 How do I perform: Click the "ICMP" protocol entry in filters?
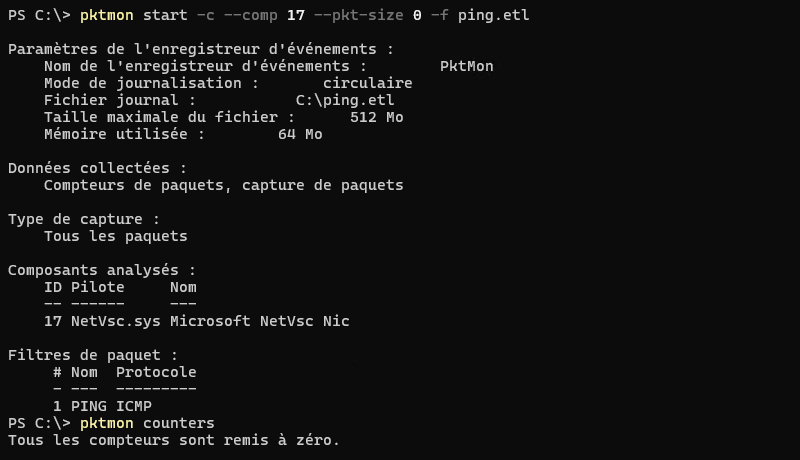point(133,406)
